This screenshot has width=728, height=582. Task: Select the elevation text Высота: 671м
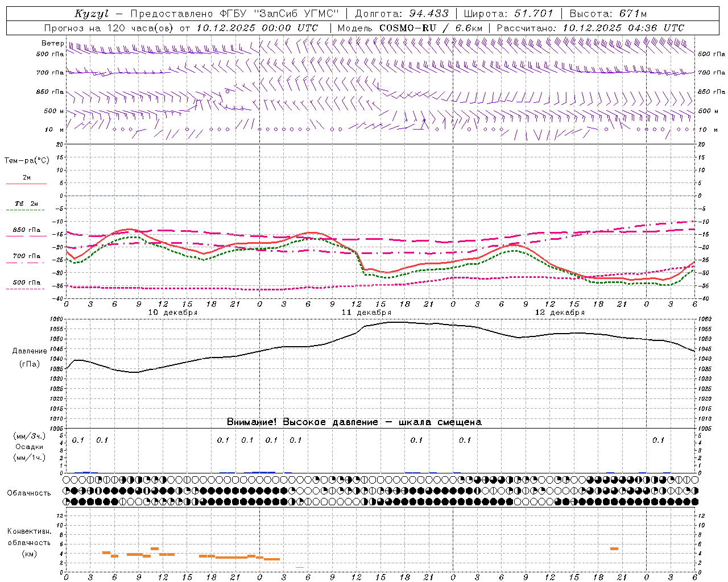pyautogui.click(x=608, y=14)
